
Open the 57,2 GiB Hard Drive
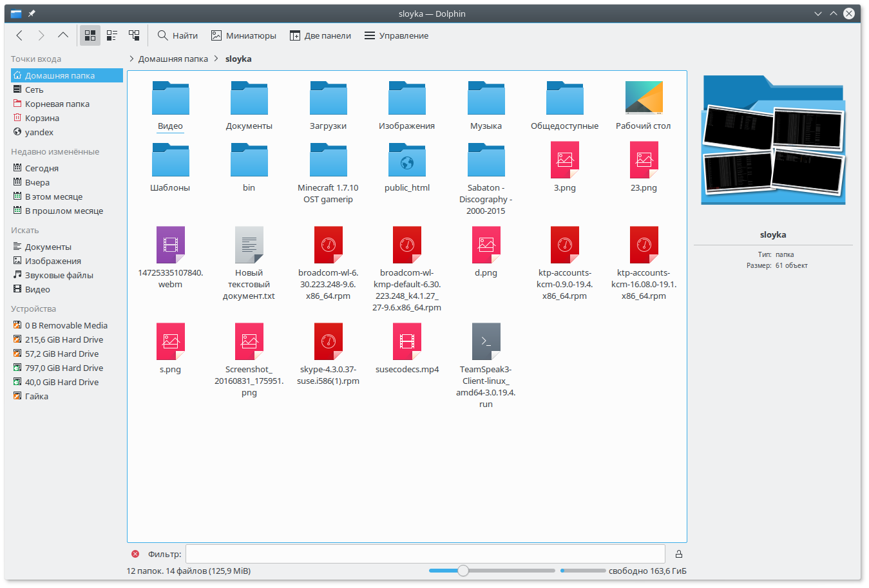(67, 354)
